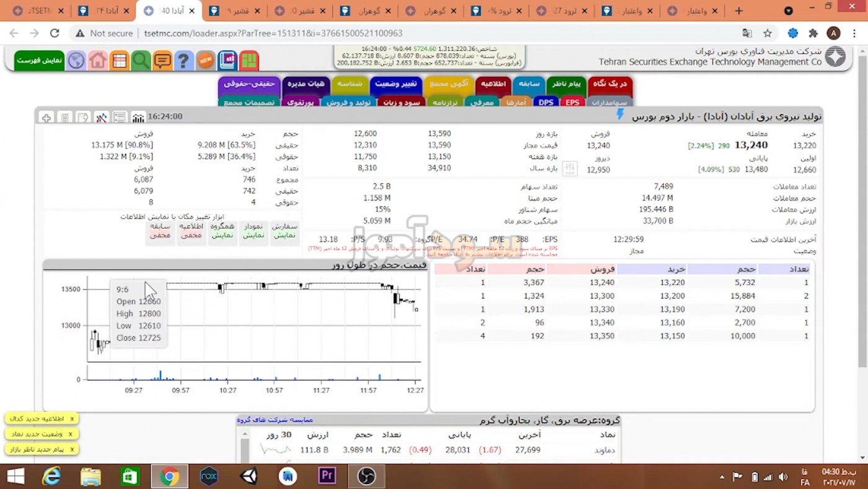Dismiss the پیام جدید ناظر بازار notification
Screen dimensions: 868x489
(x=71, y=449)
